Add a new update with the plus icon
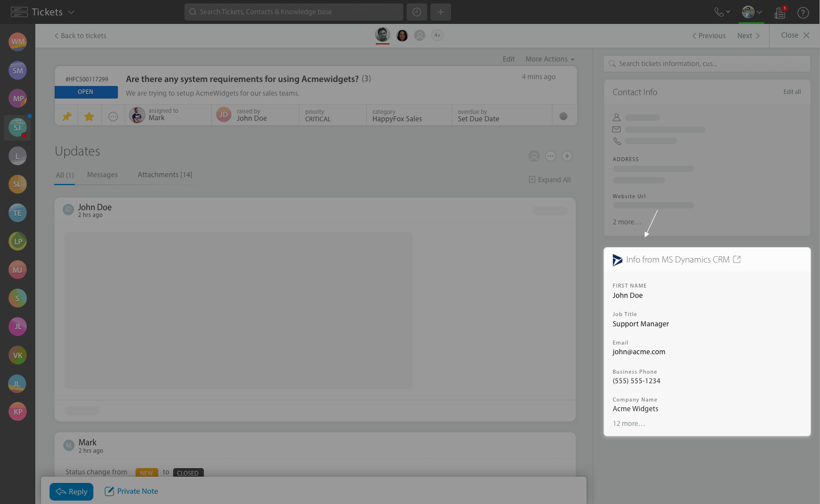 coord(567,155)
